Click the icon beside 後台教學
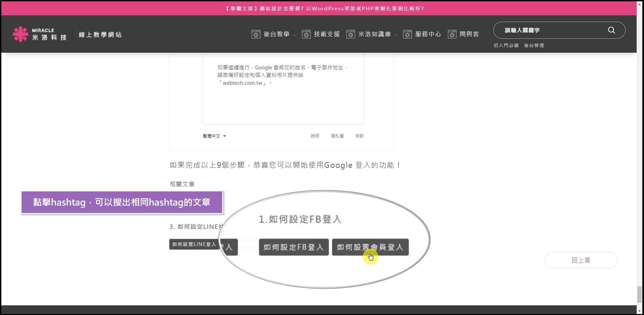This screenshot has width=644, height=315. (256, 34)
